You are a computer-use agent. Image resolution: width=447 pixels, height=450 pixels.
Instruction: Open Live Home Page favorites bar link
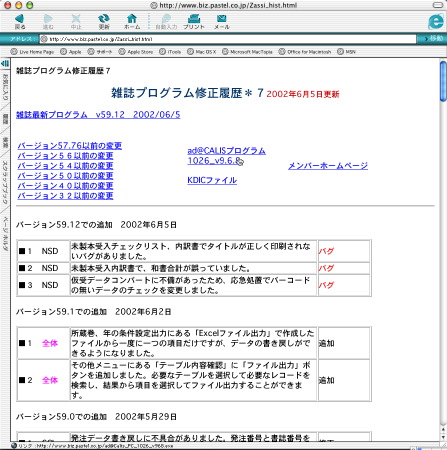32,52
